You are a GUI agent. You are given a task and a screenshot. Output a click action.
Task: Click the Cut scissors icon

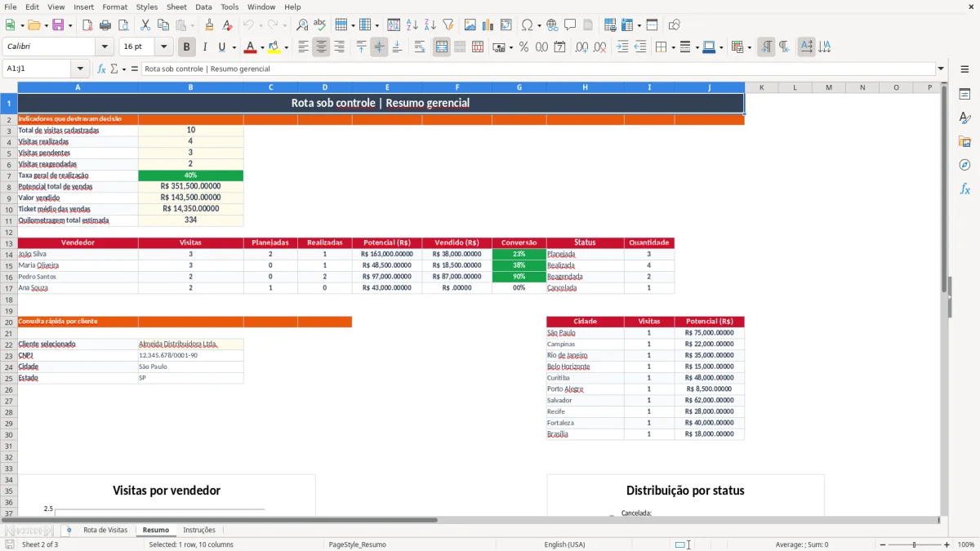pos(145,25)
